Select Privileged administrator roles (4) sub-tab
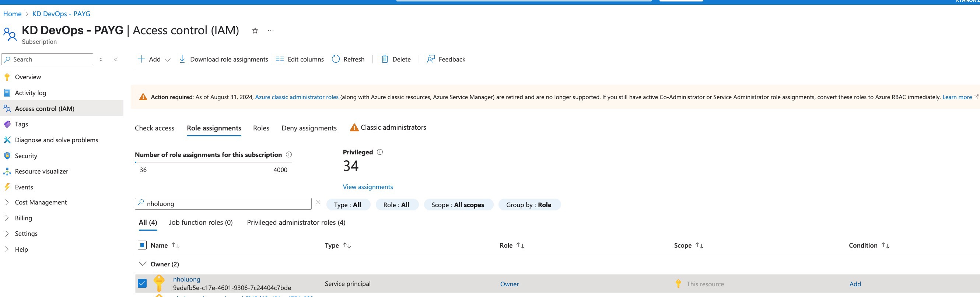This screenshot has height=297, width=980. (x=296, y=223)
